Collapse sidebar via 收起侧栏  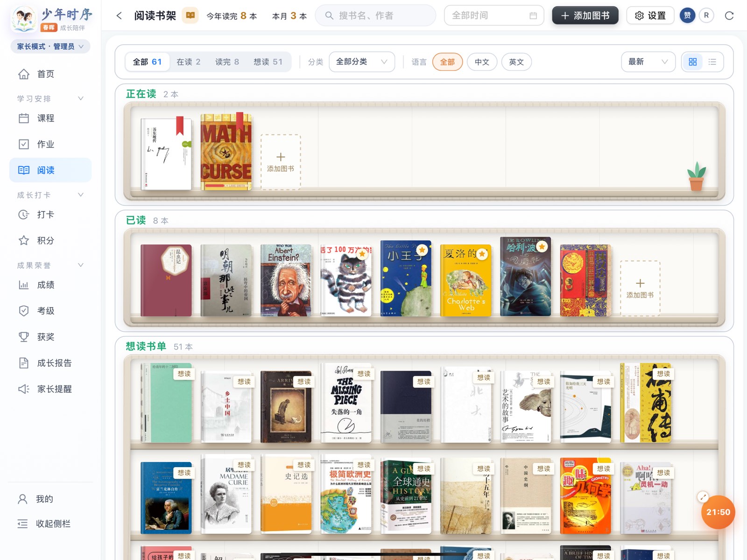coord(50,524)
